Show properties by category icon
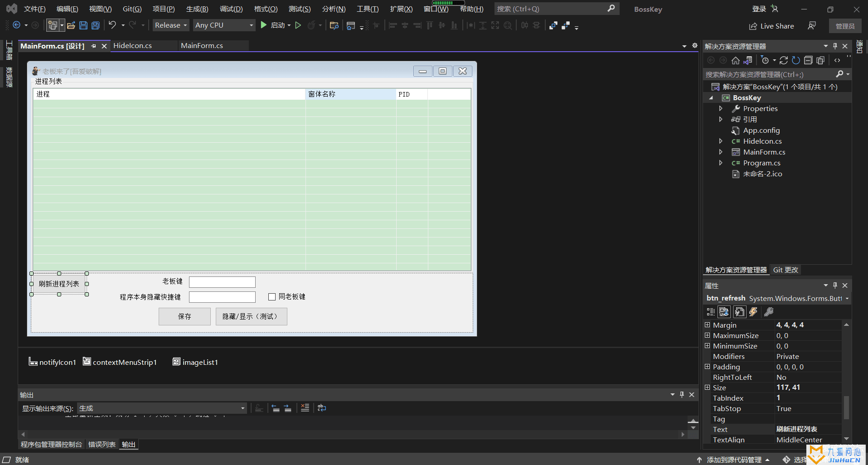The width and height of the screenshot is (868, 465). [x=711, y=312]
